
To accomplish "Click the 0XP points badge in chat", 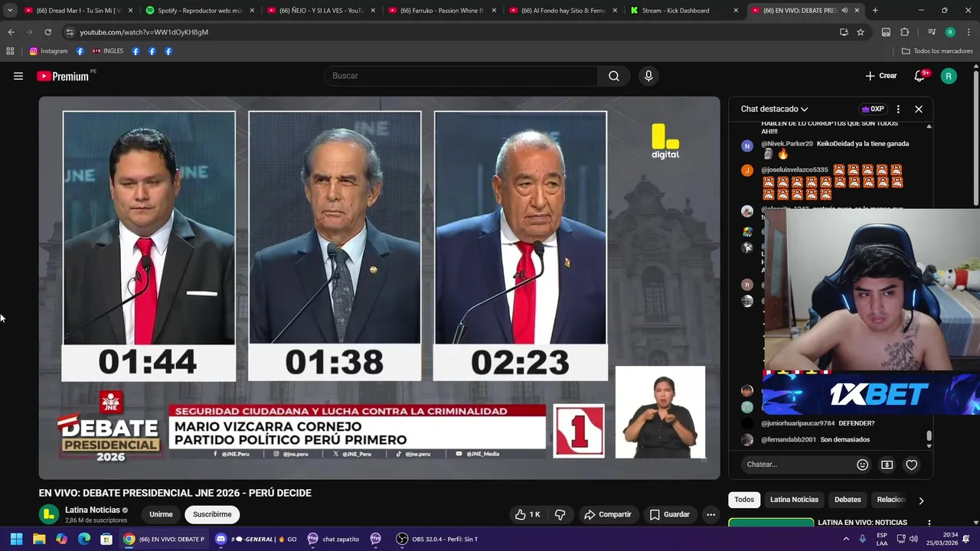I will coord(873,109).
